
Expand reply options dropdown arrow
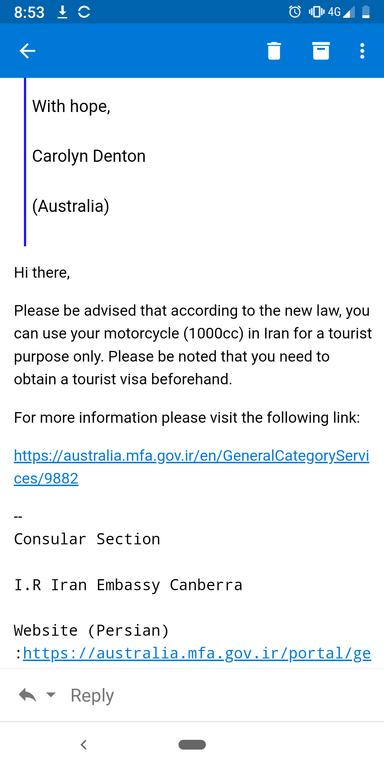pyautogui.click(x=51, y=695)
